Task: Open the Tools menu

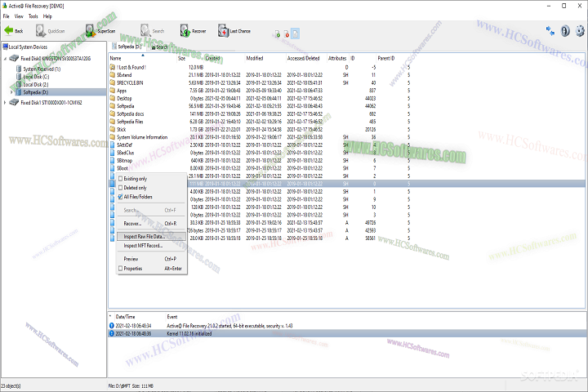Action: (x=33, y=16)
